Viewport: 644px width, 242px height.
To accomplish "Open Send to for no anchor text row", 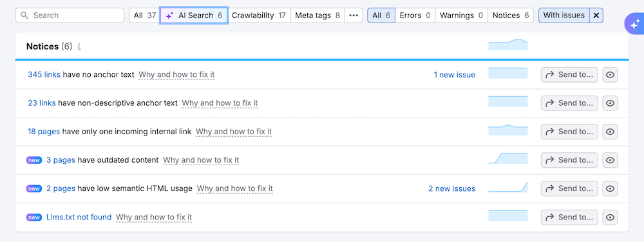I will click(569, 75).
